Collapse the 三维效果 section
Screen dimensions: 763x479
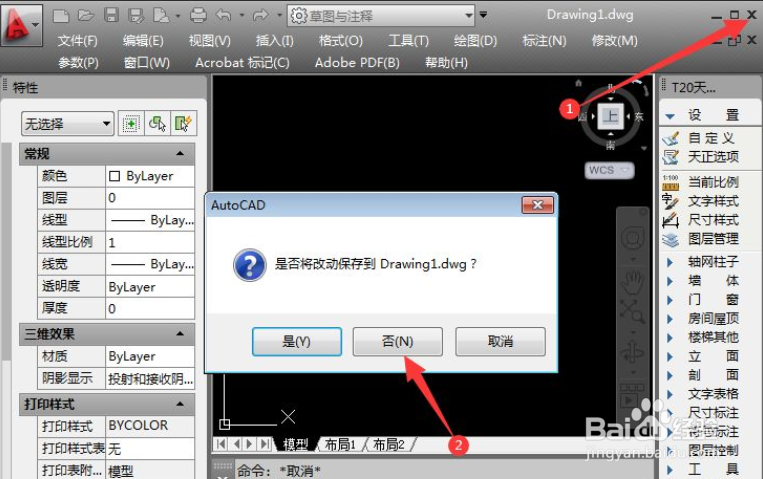180,334
